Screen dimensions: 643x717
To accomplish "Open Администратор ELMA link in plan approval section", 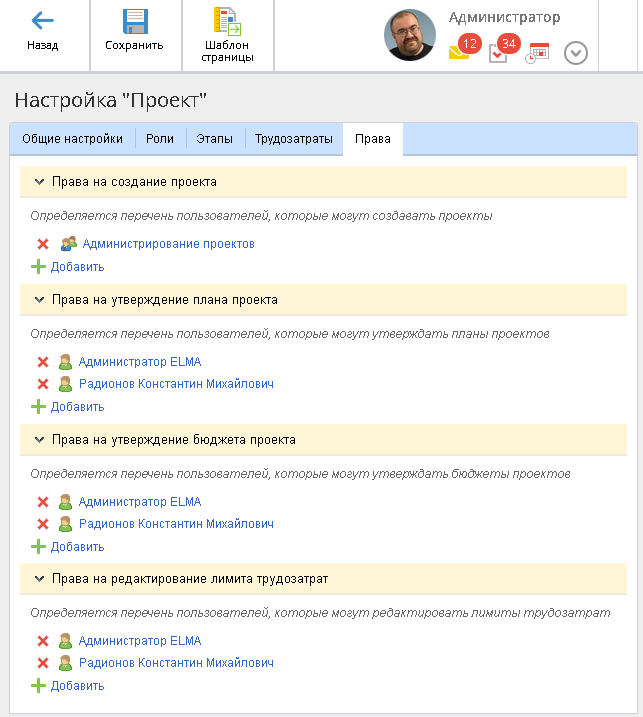I will coord(140,362).
